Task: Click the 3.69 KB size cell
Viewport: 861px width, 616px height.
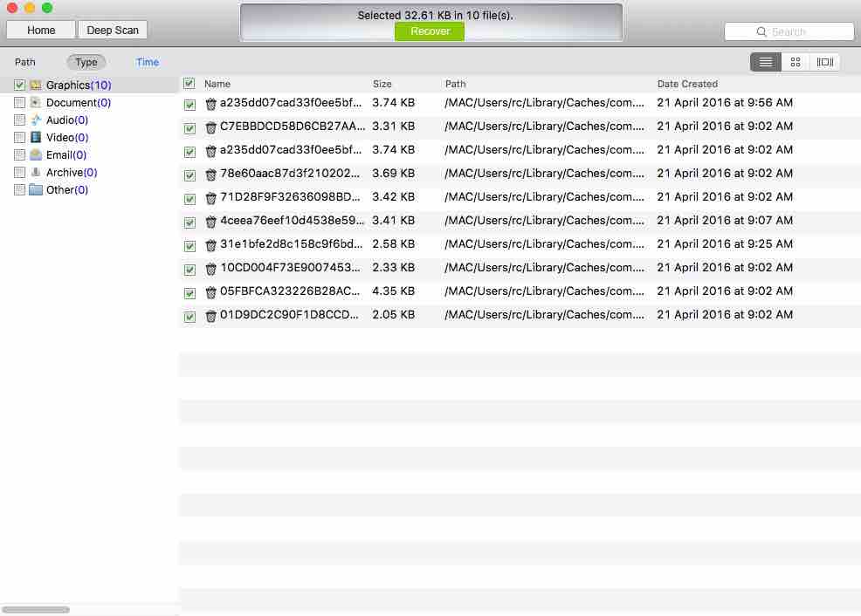Action: 393,174
